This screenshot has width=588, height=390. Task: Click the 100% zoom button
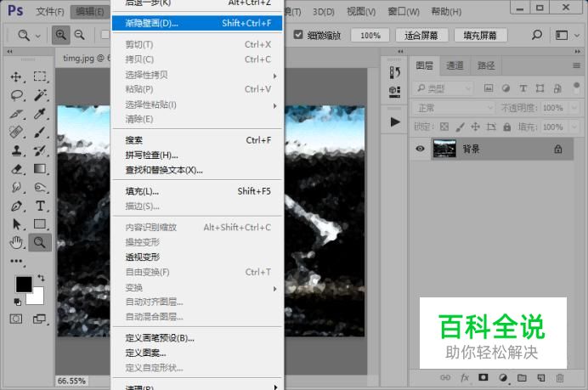coord(370,36)
